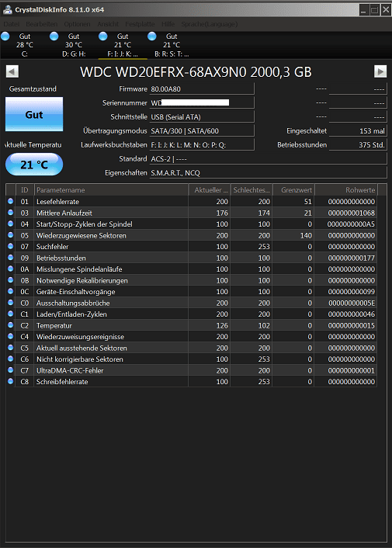Click the Schlechtes column header
Image resolution: width=392 pixels, height=548 pixels.
point(252,189)
